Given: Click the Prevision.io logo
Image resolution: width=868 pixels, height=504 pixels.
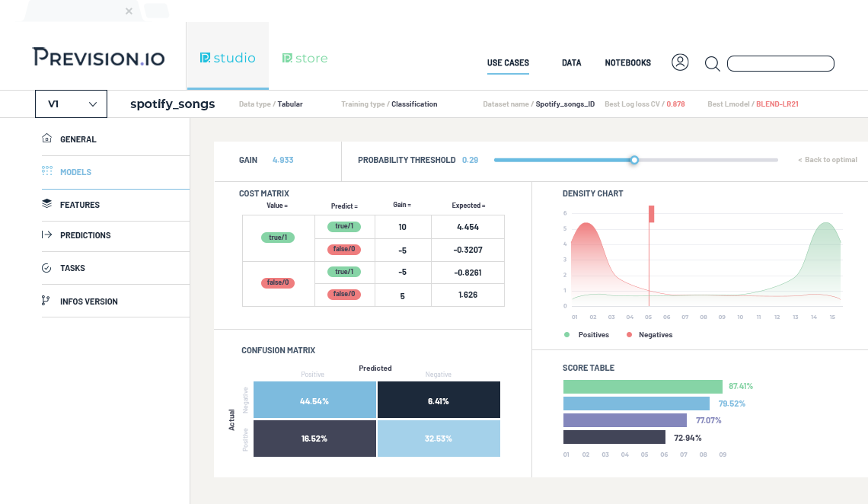Looking at the screenshot, I should pyautogui.click(x=98, y=57).
